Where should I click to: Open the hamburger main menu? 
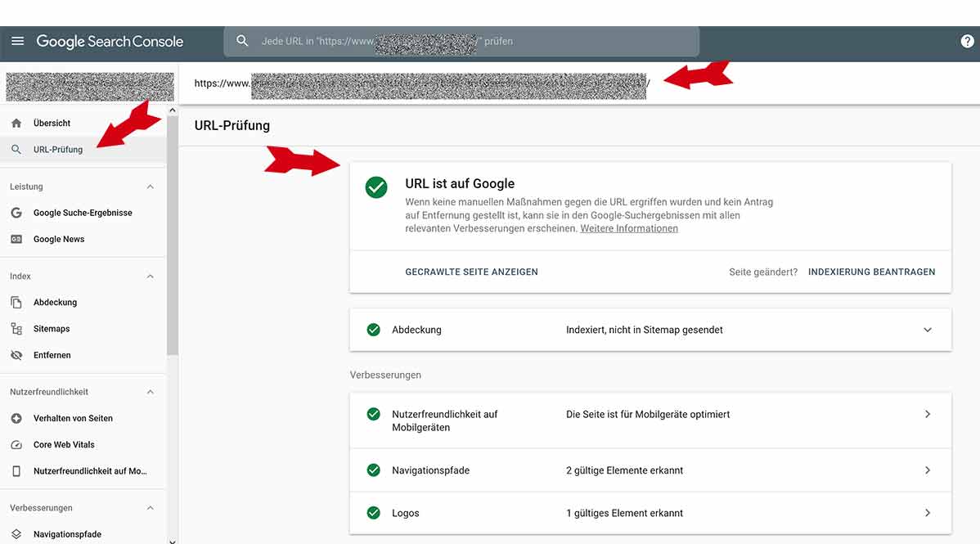pyautogui.click(x=17, y=41)
